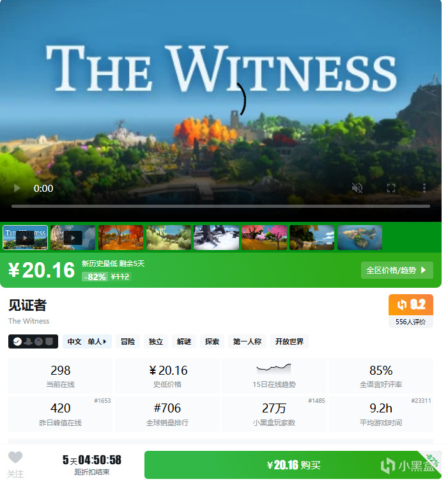Image resolution: width=448 pixels, height=486 pixels.
Task: Select the second trailer video thumbnail
Action: [x=73, y=238]
